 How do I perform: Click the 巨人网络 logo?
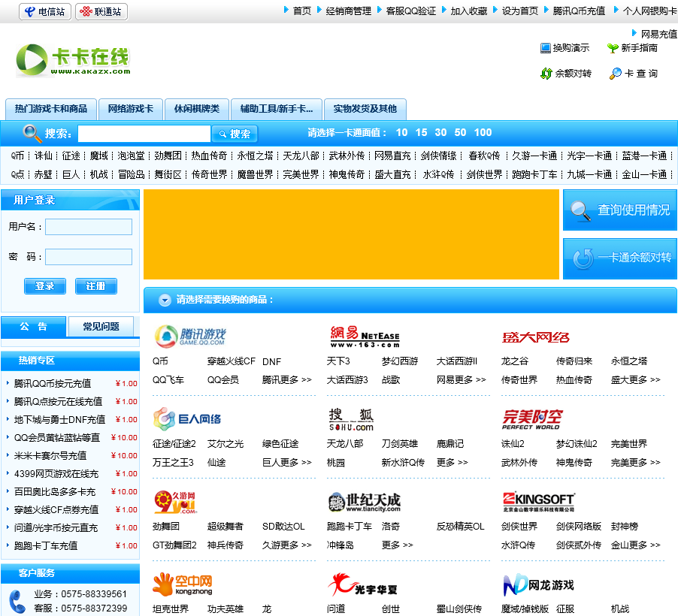coord(187,418)
